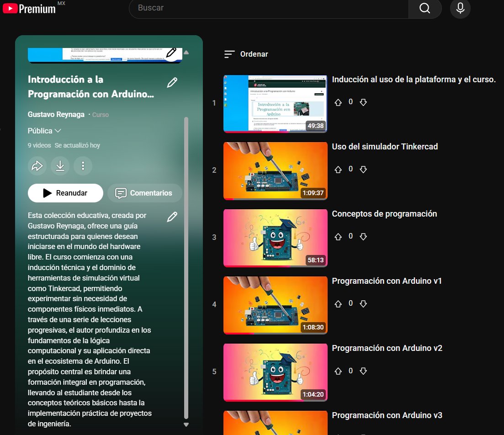Image resolution: width=504 pixels, height=435 pixels.
Task: Click playlist title Introducción a la Programación
Action: (91, 86)
